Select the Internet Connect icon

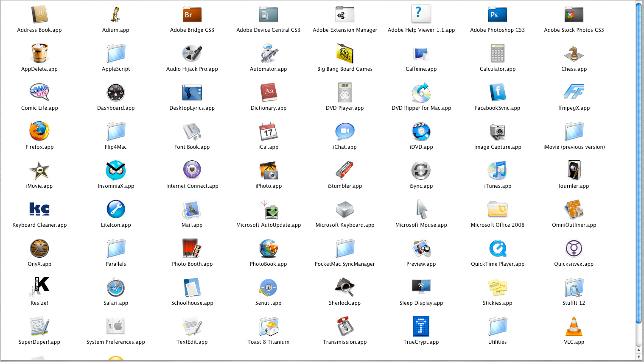192,170
